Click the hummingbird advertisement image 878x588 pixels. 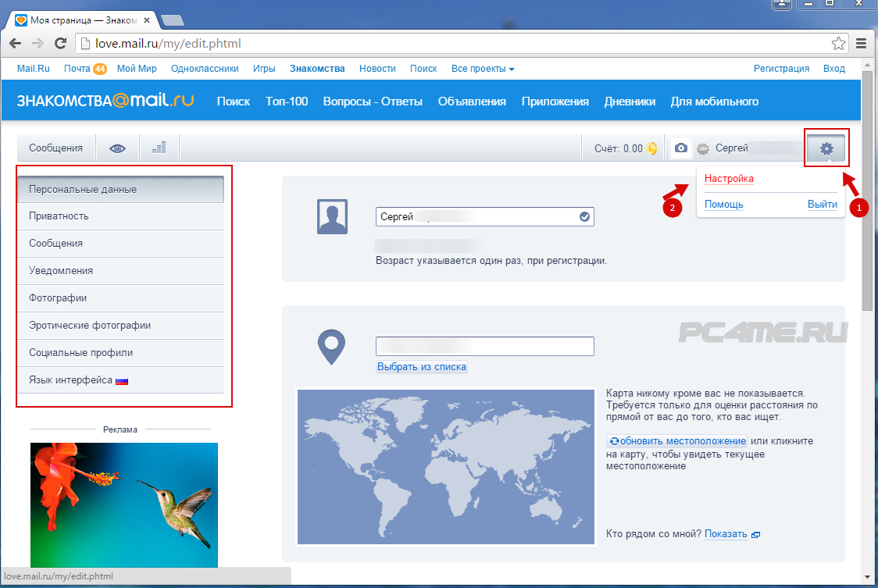(x=123, y=504)
